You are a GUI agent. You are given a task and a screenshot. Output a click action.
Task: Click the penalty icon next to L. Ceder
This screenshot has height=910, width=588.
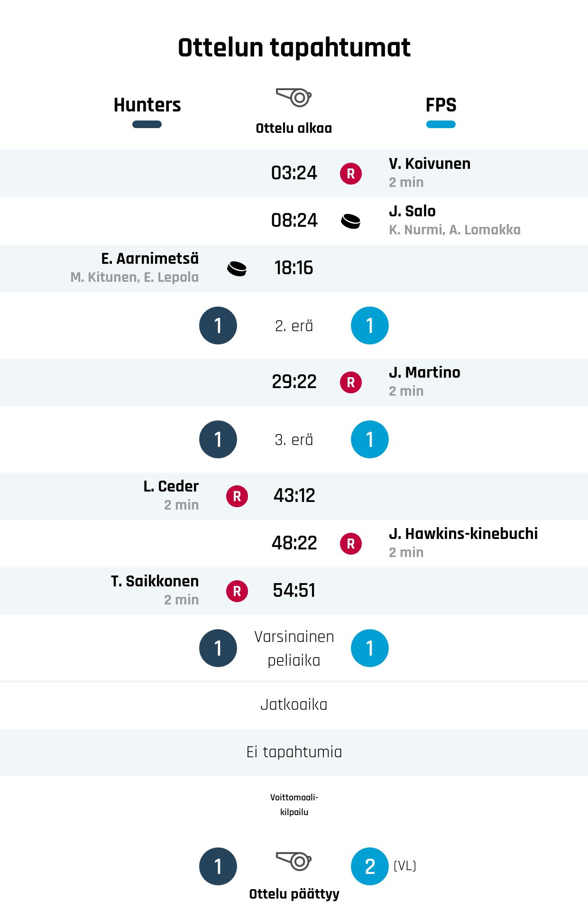coord(237,496)
